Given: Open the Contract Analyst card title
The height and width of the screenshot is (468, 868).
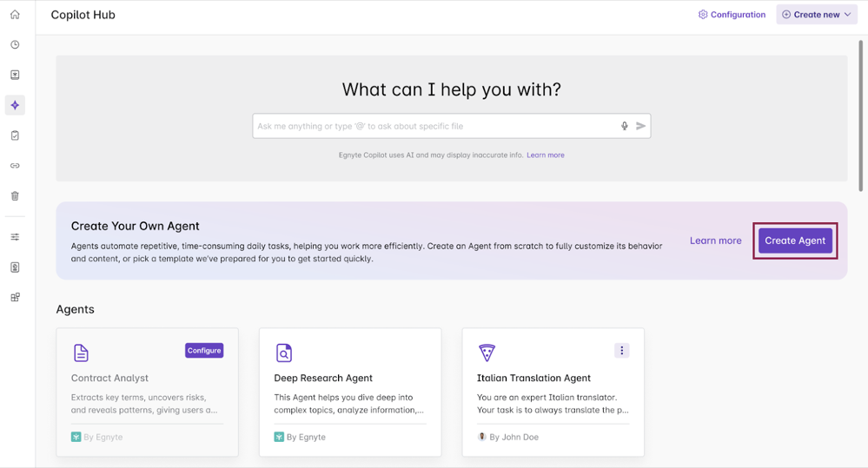Looking at the screenshot, I should point(109,378).
